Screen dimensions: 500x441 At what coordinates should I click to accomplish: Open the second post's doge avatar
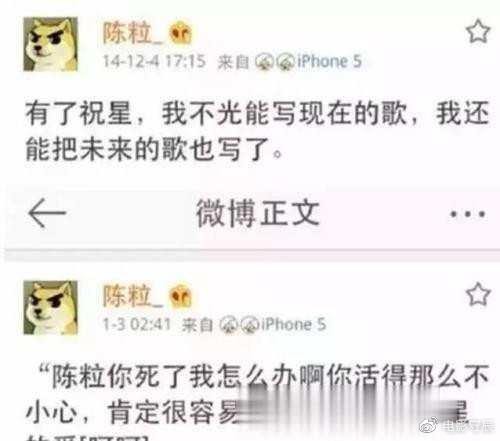click(50, 307)
